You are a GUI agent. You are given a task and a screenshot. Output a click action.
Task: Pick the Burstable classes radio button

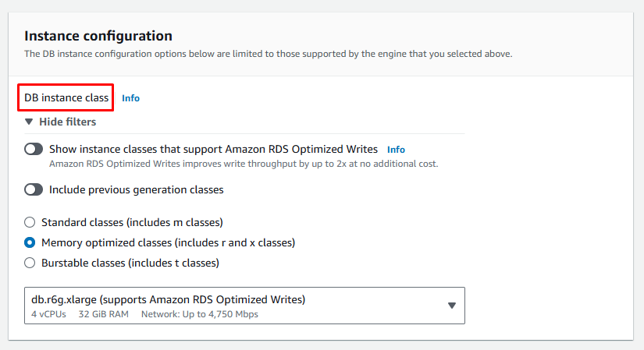(30, 263)
